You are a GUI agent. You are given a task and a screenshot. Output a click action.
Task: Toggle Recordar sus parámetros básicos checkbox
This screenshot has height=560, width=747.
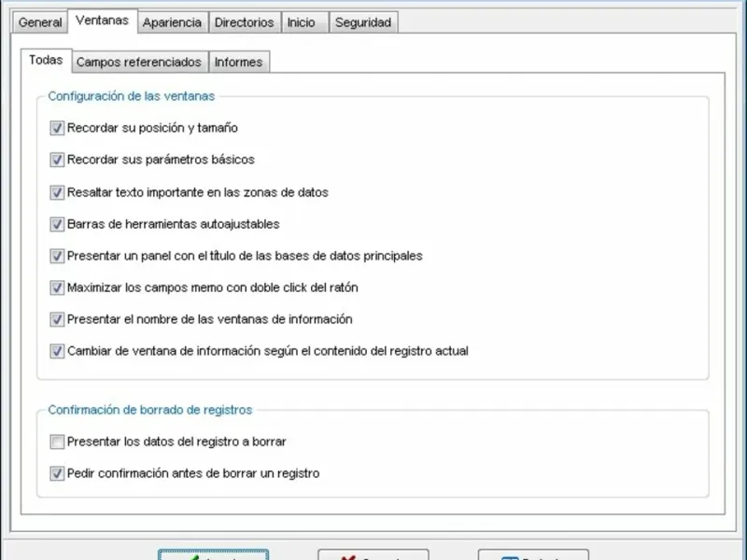(x=57, y=160)
